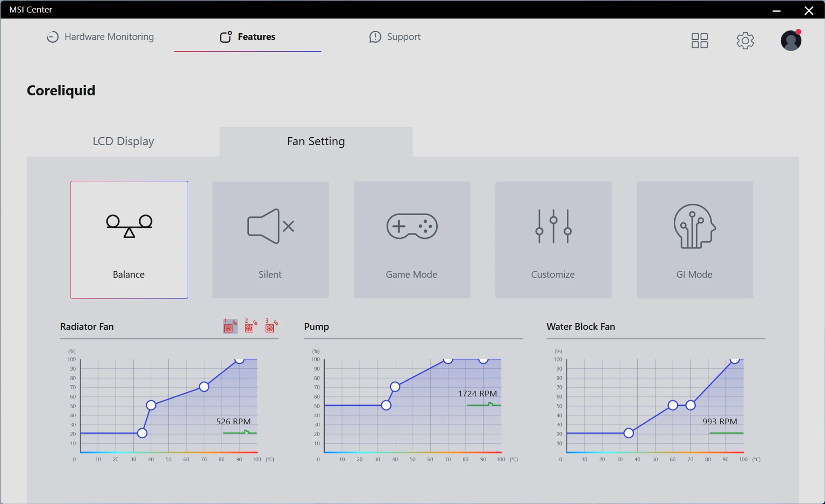The width and height of the screenshot is (825, 504).
Task: Minimize the MSI Center window
Action: click(776, 10)
